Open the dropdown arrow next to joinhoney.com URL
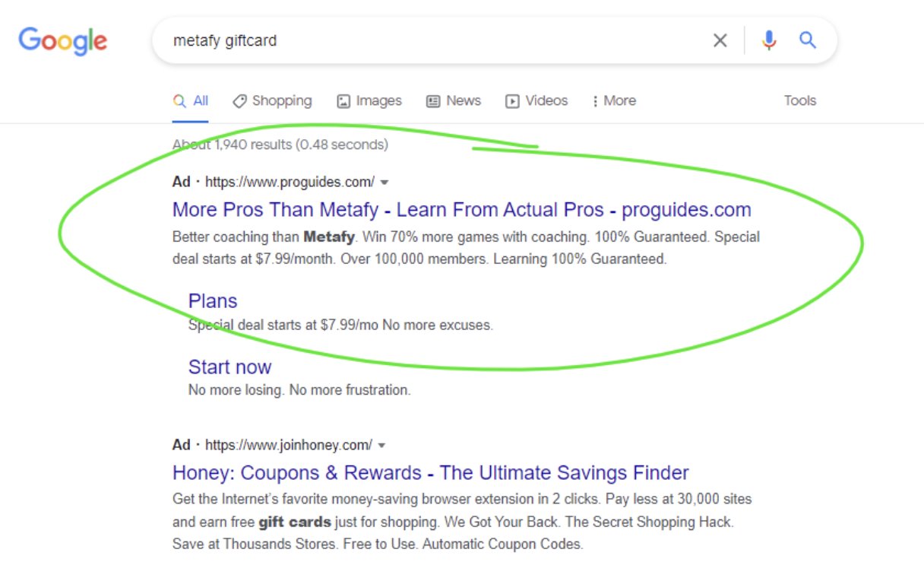The width and height of the screenshot is (924, 578). tap(382, 446)
